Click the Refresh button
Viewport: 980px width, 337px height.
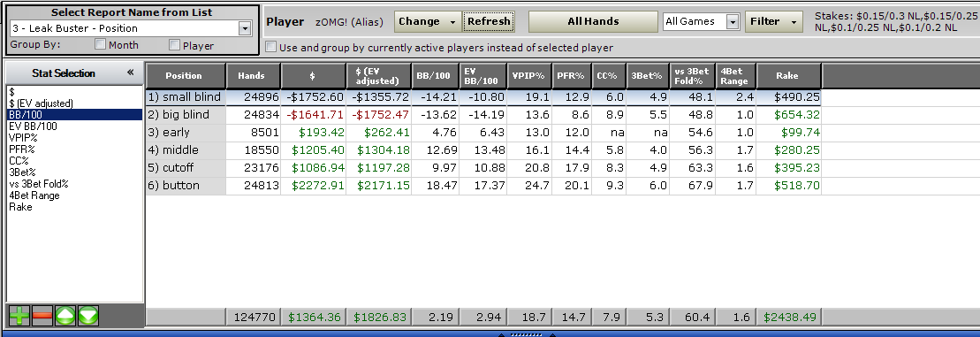tap(489, 21)
